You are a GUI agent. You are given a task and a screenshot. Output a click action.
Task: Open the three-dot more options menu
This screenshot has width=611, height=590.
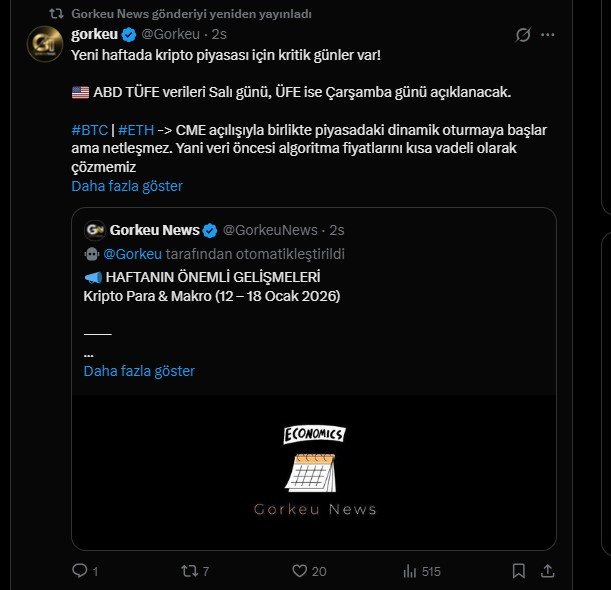[548, 35]
